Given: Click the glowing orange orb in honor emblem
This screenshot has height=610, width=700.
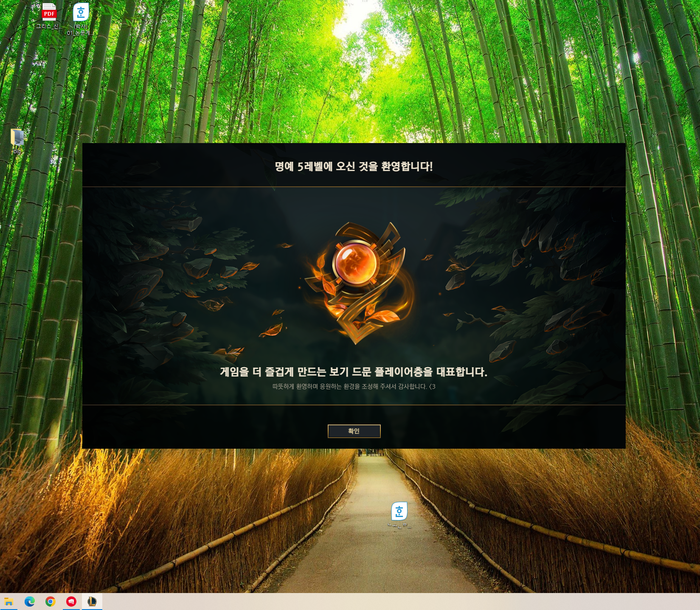Looking at the screenshot, I should tap(355, 264).
